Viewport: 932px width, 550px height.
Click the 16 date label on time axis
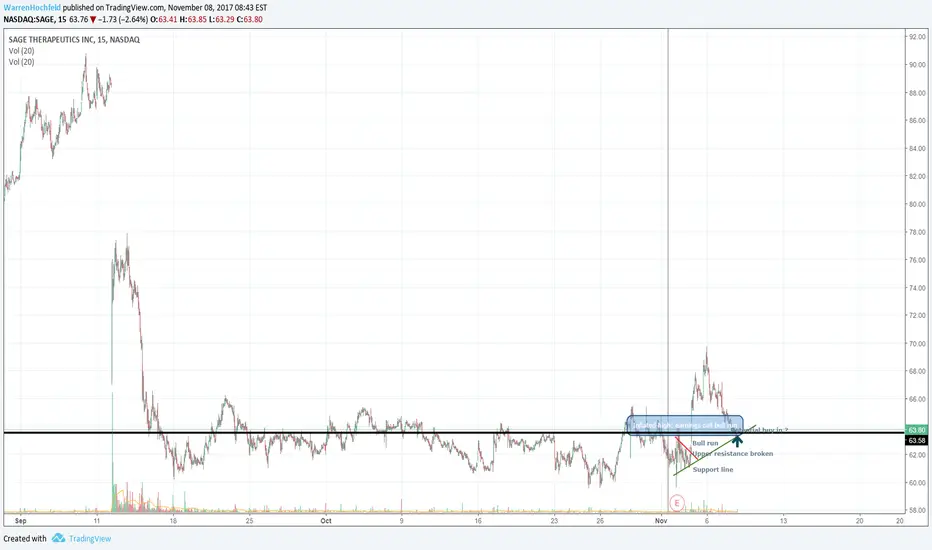(478, 521)
